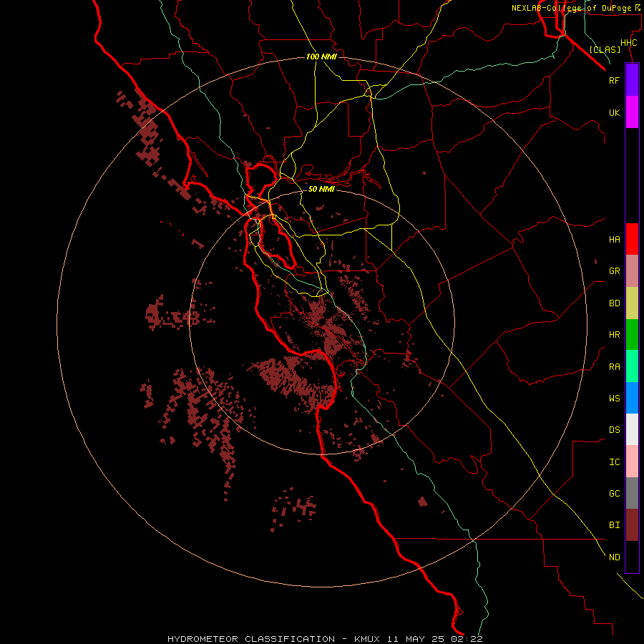The image size is (644, 644).
Task: Click the purple RF color swatch
Action: [632, 80]
